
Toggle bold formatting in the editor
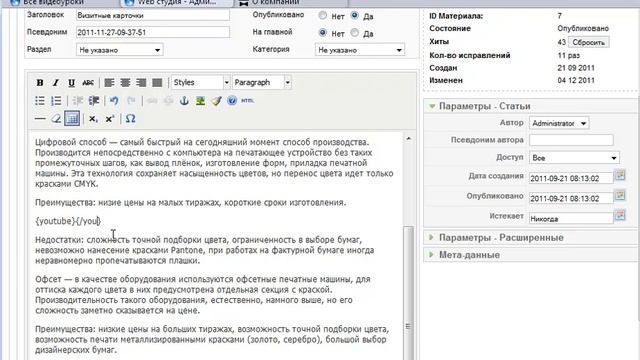(40, 82)
